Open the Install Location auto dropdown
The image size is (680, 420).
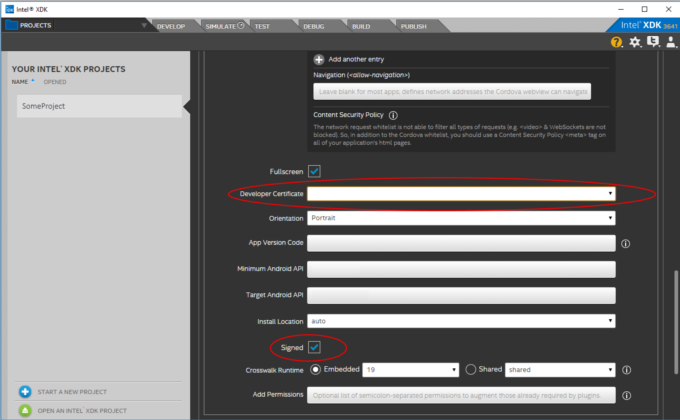click(x=461, y=321)
